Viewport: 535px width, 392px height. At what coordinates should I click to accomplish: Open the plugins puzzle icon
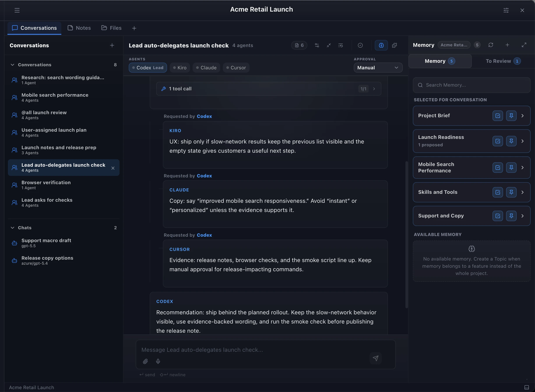[394, 45]
